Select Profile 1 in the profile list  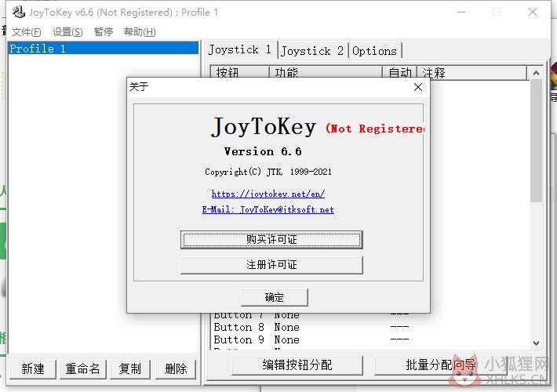coord(103,49)
